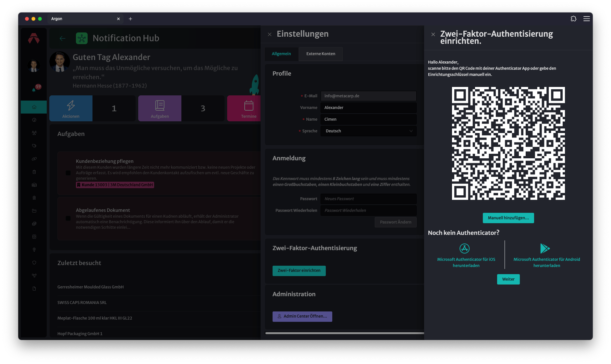
Task: Check the Abgelaufenes Dokument task checkbox
Action: coord(68,218)
